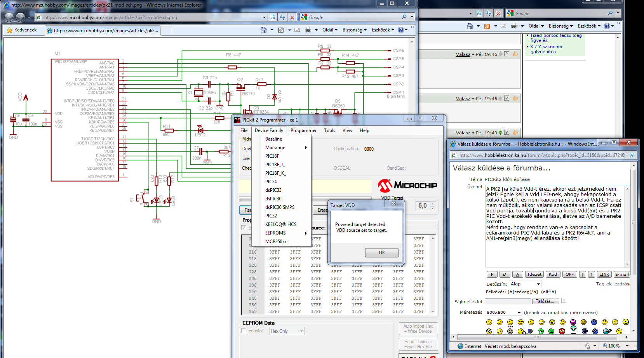The width and height of the screenshot is (644, 358).
Task: Refresh the mcuhobby schematic page
Action: (282, 17)
